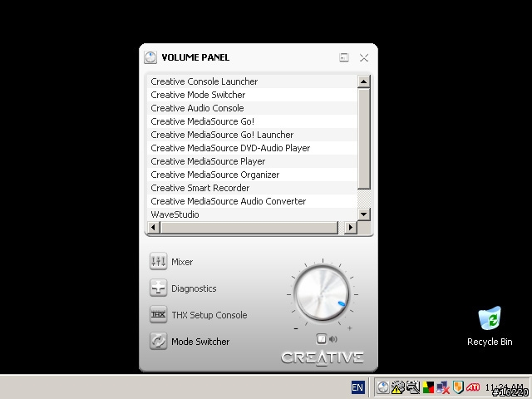Switch Volume Panel to compact view
Image resolution: width=532 pixels, height=399 pixels.
click(343, 57)
